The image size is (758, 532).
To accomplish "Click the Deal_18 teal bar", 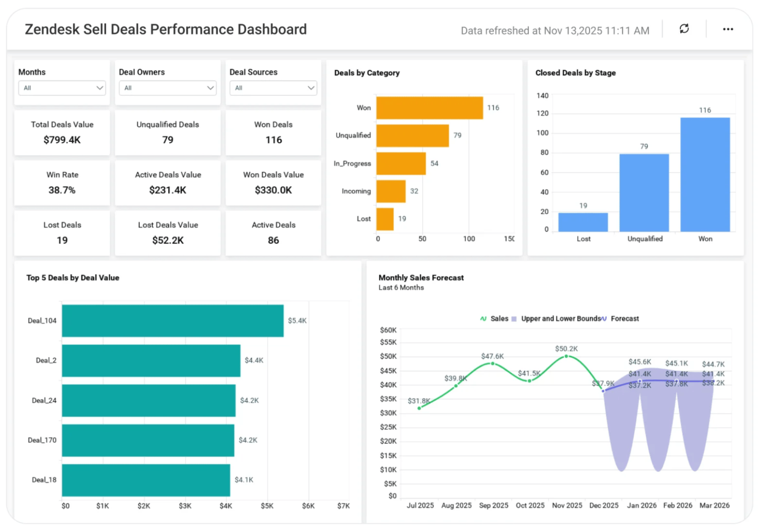I will pyautogui.click(x=146, y=480).
